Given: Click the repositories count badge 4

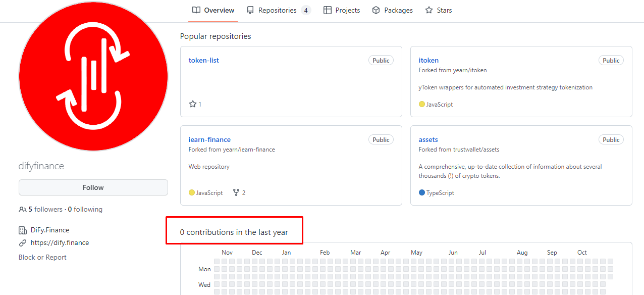Looking at the screenshot, I should (x=306, y=10).
